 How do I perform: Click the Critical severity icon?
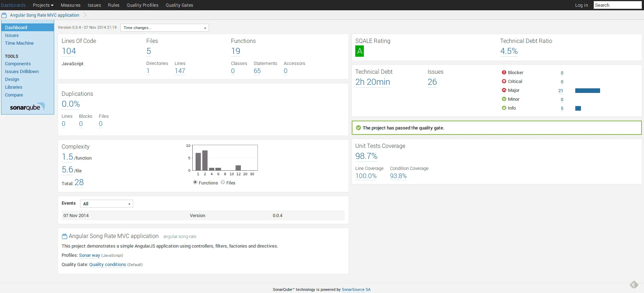click(504, 81)
